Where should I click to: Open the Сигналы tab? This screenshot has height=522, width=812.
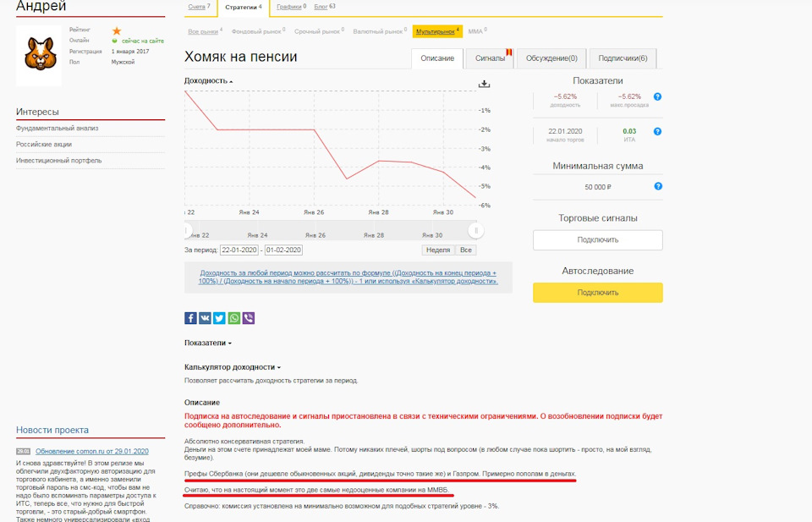(490, 58)
